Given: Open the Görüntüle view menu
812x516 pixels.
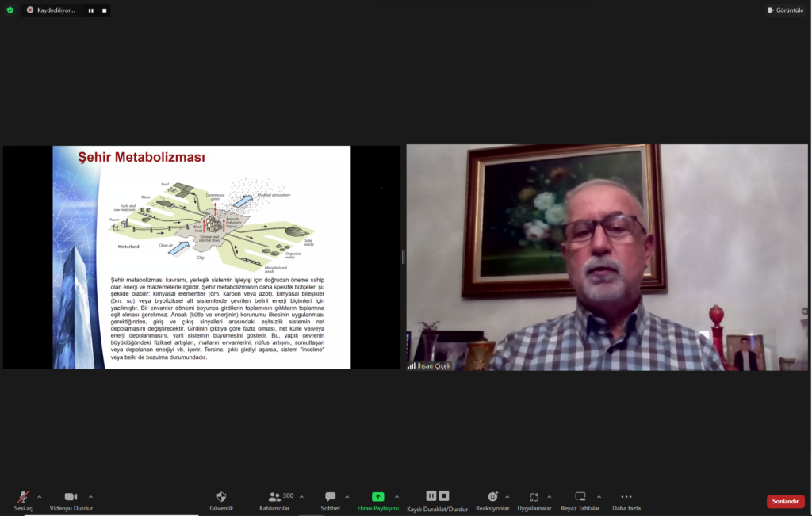Looking at the screenshot, I should 786,10.
